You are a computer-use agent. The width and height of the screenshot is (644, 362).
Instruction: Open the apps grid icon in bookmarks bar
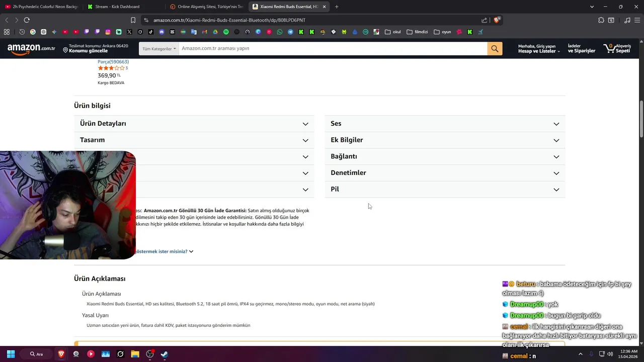pyautogui.click(x=7, y=32)
